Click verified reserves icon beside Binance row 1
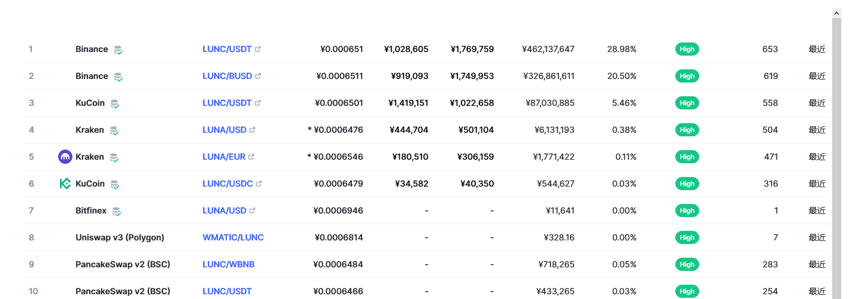Viewport: 868px width, 299px height. 119,50
